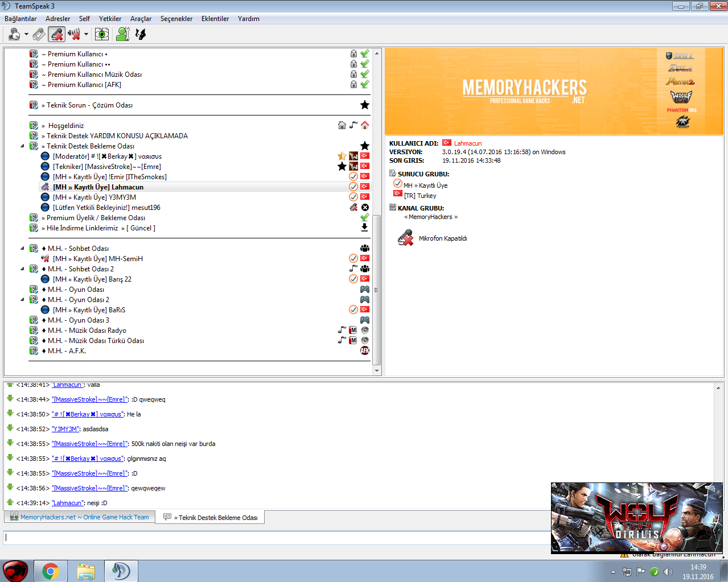Collapse the M.H. - Sohbet Odası 2 channel
Image resolution: width=728 pixels, height=582 pixels.
pos(23,269)
